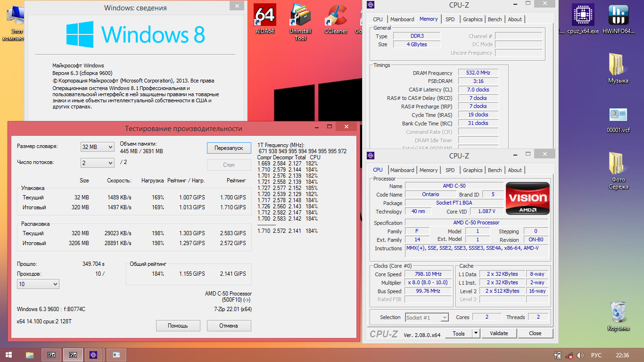
Task: Select the Корзина recycle bin icon
Action: click(x=618, y=316)
